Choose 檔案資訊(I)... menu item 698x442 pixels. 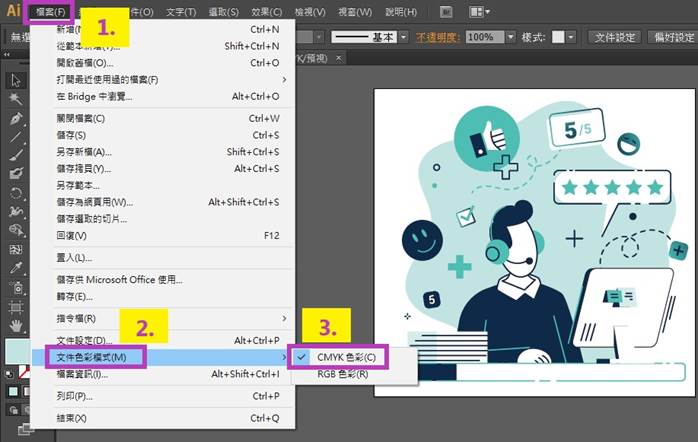point(162,374)
